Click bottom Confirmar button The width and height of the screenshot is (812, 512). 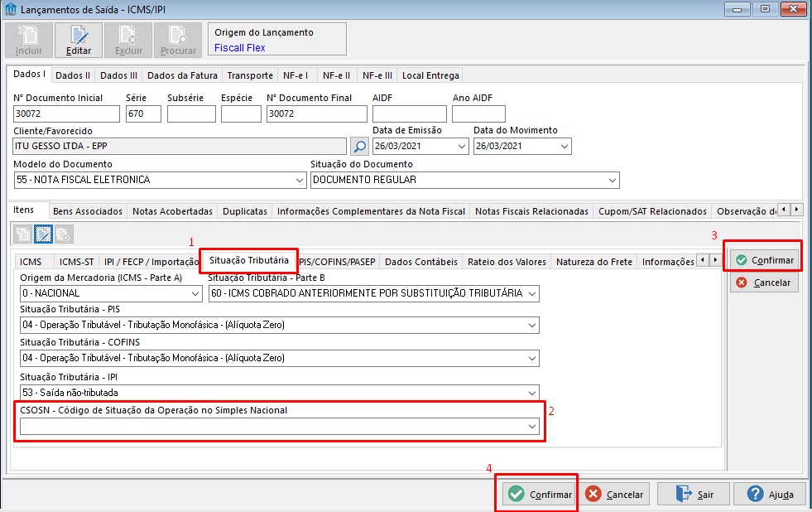point(539,495)
